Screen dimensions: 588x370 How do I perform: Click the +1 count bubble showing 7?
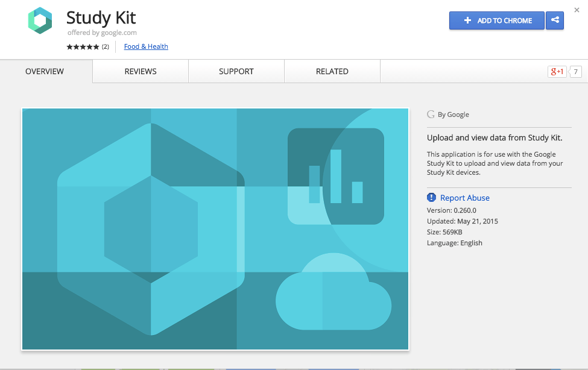[x=575, y=72]
